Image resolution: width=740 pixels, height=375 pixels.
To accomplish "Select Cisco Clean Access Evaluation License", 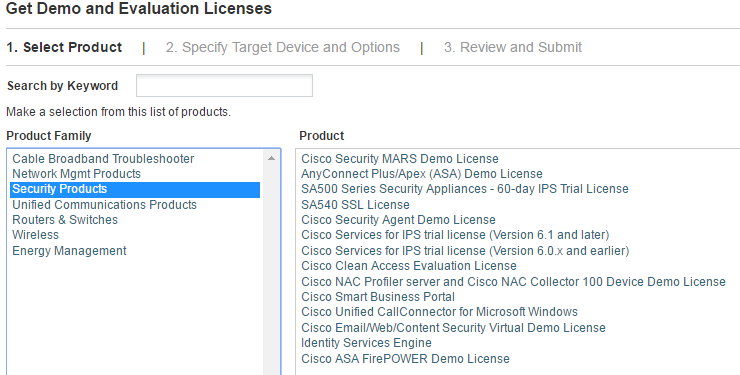I will (x=409, y=266).
